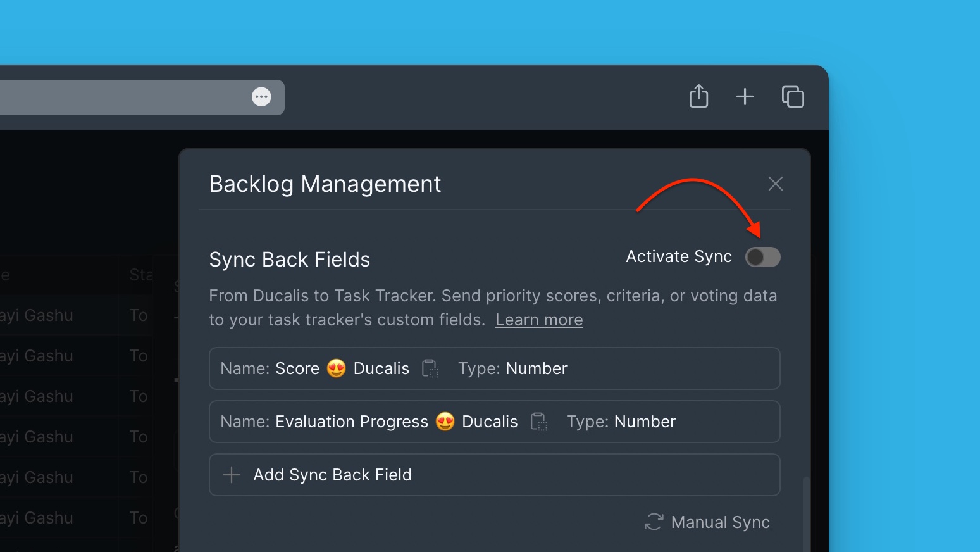Click Add Sync Back Field button

click(x=495, y=475)
